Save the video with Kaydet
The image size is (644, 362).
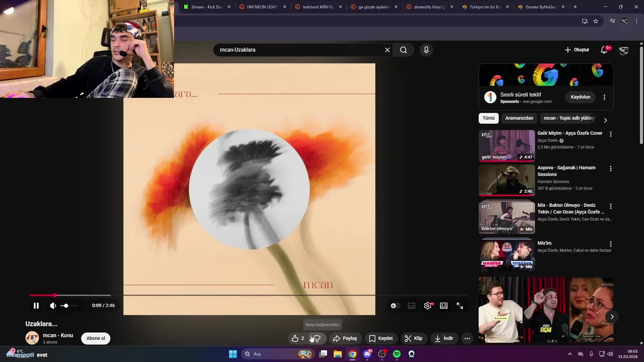point(381,338)
